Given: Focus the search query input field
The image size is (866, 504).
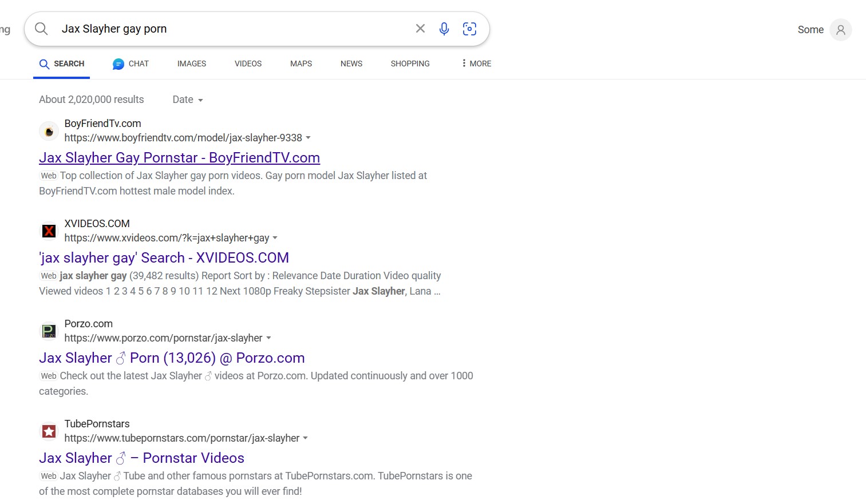Looking at the screenshot, I should click(235, 29).
